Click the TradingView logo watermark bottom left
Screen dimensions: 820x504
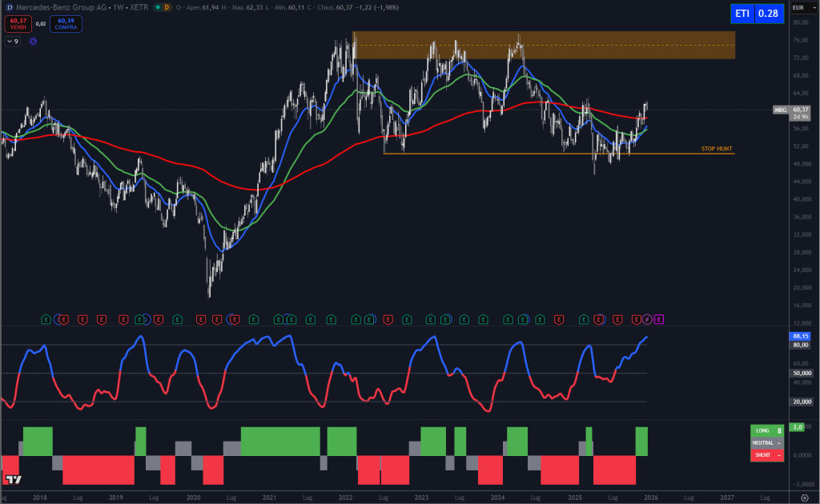[x=13, y=481]
